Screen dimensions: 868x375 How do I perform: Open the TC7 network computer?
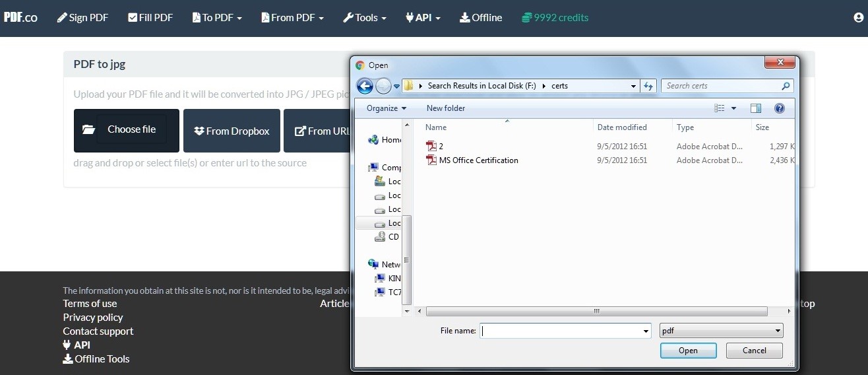pyautogui.click(x=388, y=292)
